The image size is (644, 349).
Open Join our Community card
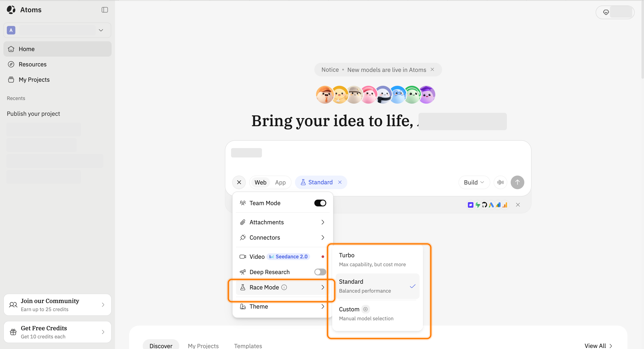click(57, 305)
